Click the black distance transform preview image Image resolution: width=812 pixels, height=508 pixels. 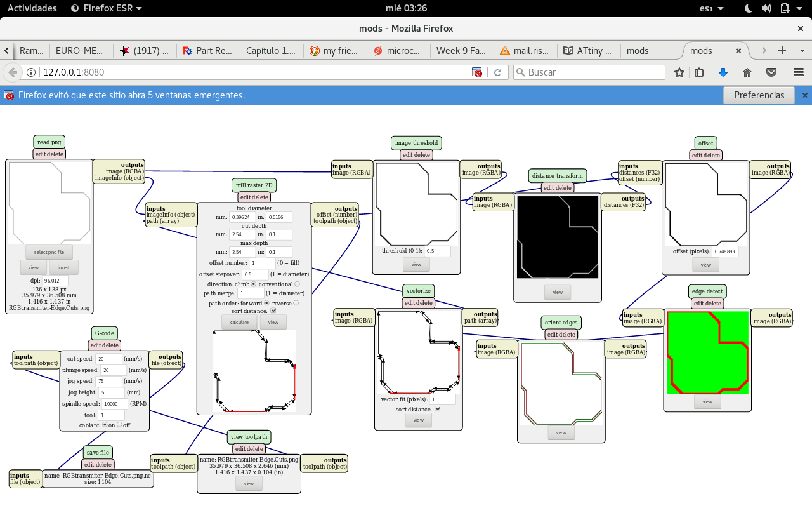pos(558,237)
